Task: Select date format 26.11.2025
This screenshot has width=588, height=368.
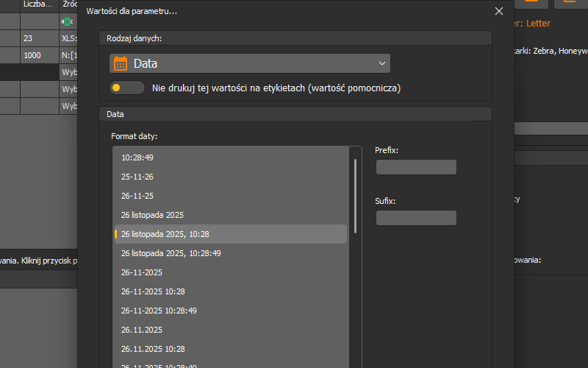Action: pos(231,330)
